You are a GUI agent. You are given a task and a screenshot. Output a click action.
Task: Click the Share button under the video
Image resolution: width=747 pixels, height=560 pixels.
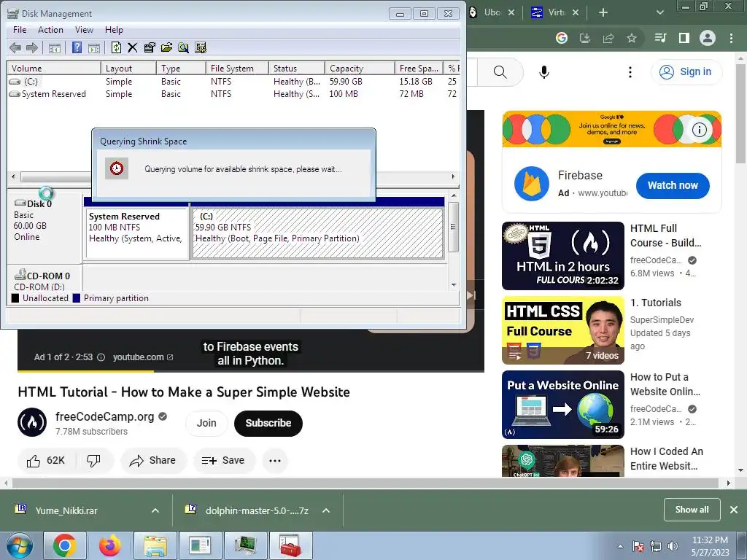(x=153, y=461)
